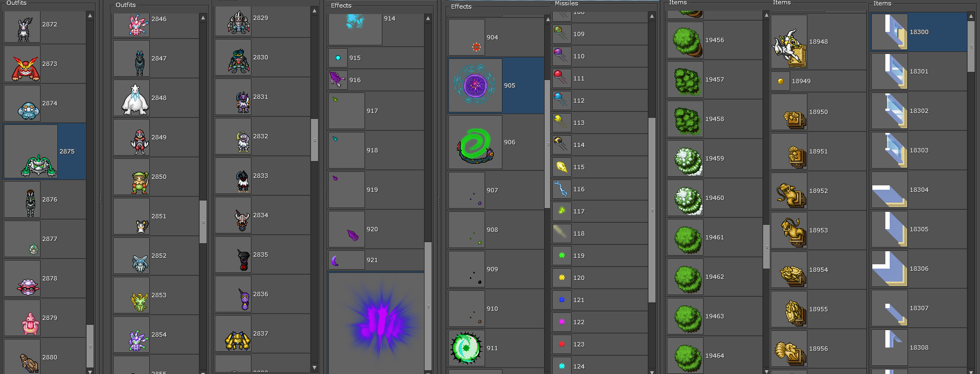Pick the purple effect sprite 916
Image resolution: width=980 pixels, height=374 pixels.
[337, 79]
